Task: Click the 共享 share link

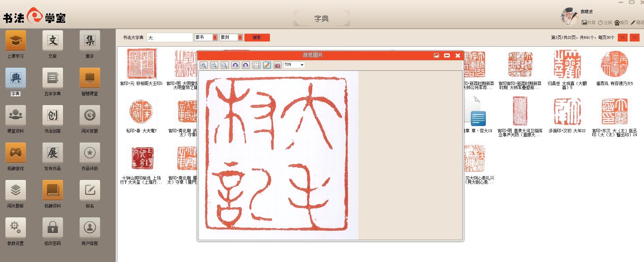Action: click(589, 22)
